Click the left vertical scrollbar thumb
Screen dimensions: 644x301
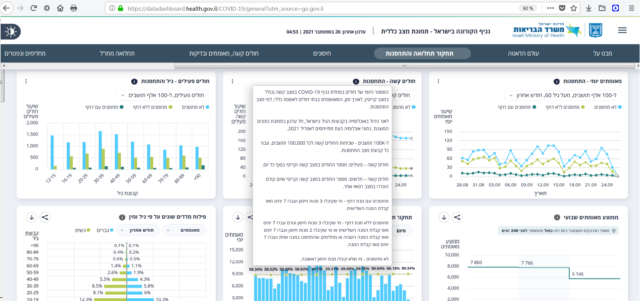coord(2,86)
